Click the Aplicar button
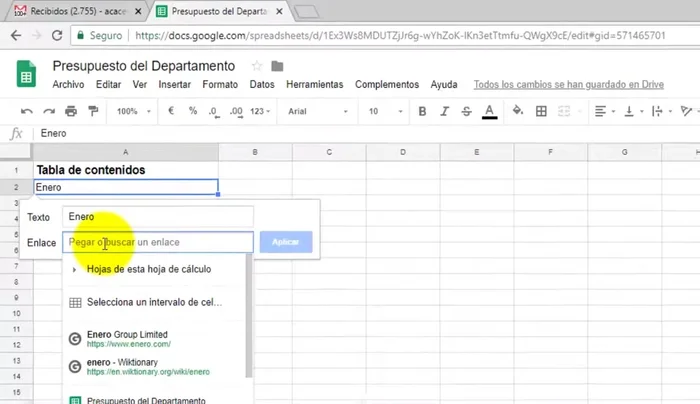Viewport: 700px width, 404px height. (x=286, y=242)
